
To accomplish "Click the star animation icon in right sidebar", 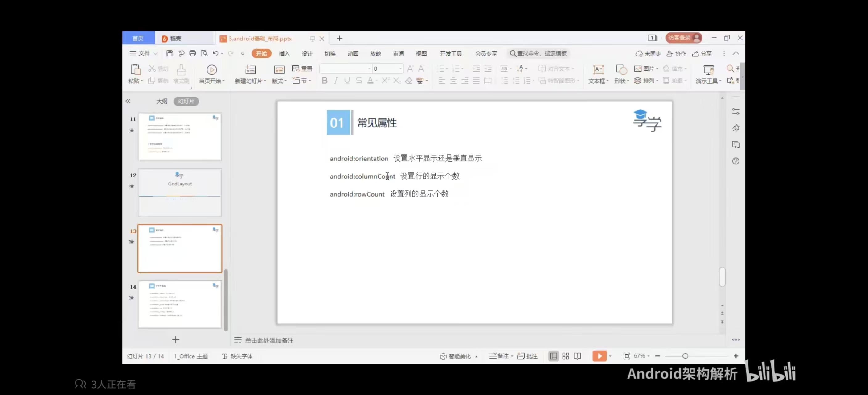I will [735, 128].
